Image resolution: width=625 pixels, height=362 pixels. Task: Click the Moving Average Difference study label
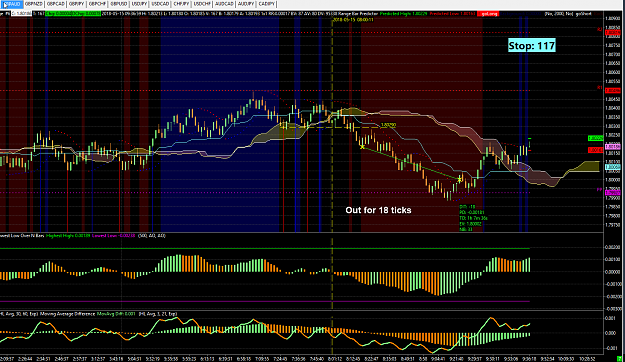coord(67,314)
